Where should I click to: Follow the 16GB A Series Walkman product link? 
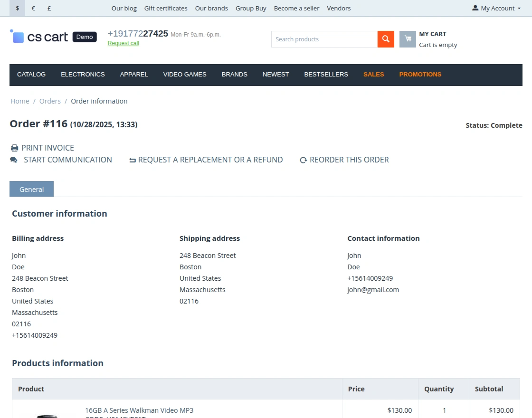(x=139, y=410)
